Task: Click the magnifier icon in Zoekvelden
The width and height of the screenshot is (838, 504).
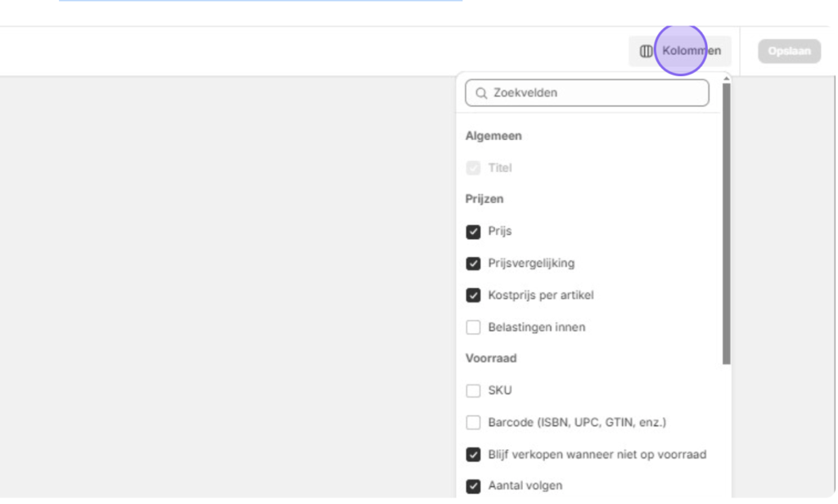Action: click(x=481, y=93)
